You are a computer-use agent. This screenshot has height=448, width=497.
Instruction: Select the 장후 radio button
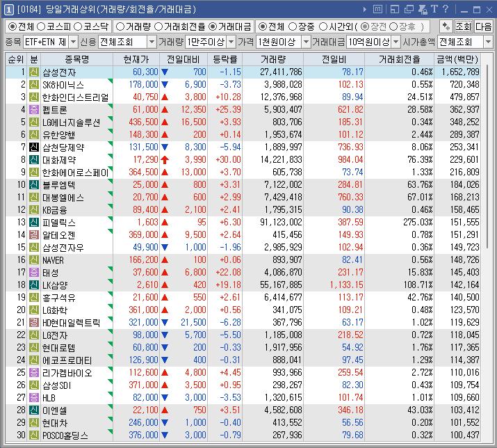click(x=393, y=26)
